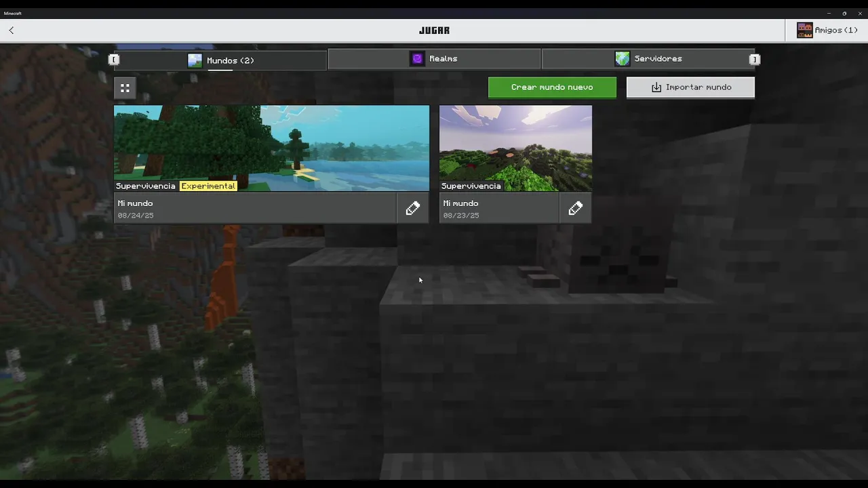Image resolution: width=868 pixels, height=488 pixels.
Task: Click the Mundos tab icon
Action: pos(195,60)
